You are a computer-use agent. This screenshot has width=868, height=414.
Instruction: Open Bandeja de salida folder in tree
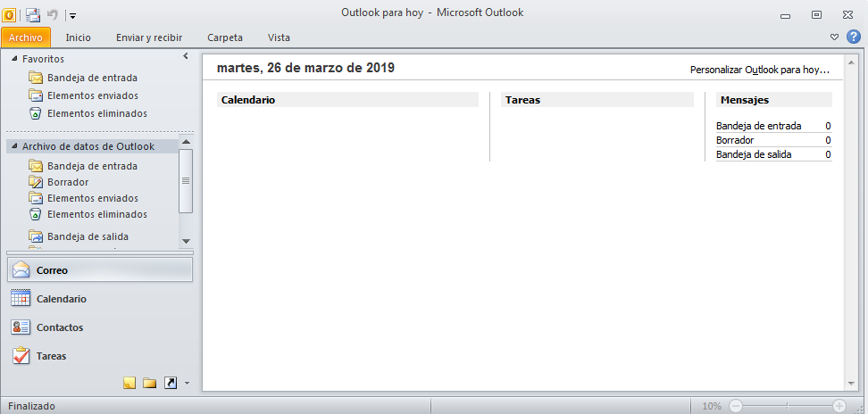pos(88,236)
